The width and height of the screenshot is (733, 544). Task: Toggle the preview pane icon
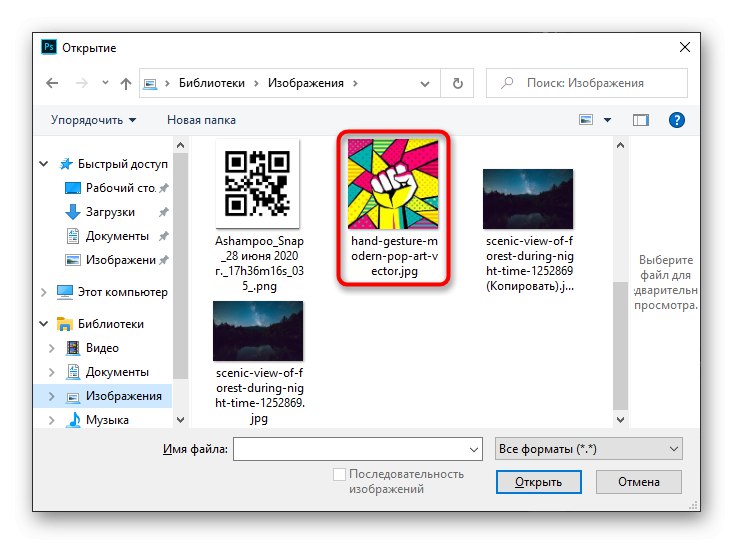(640, 120)
